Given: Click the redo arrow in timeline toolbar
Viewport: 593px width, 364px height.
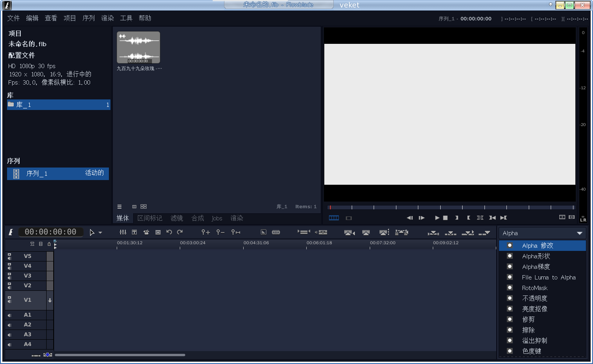Looking at the screenshot, I should point(180,232).
